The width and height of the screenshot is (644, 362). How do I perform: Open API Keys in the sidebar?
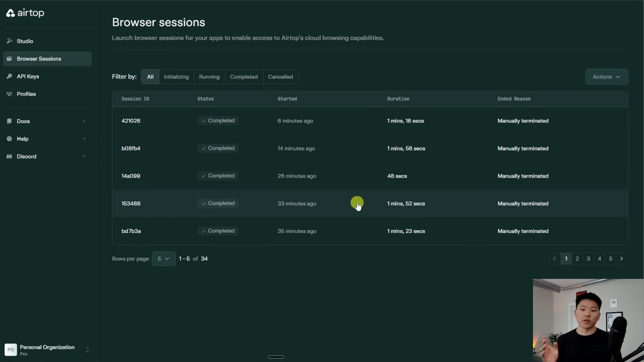pos(47,77)
